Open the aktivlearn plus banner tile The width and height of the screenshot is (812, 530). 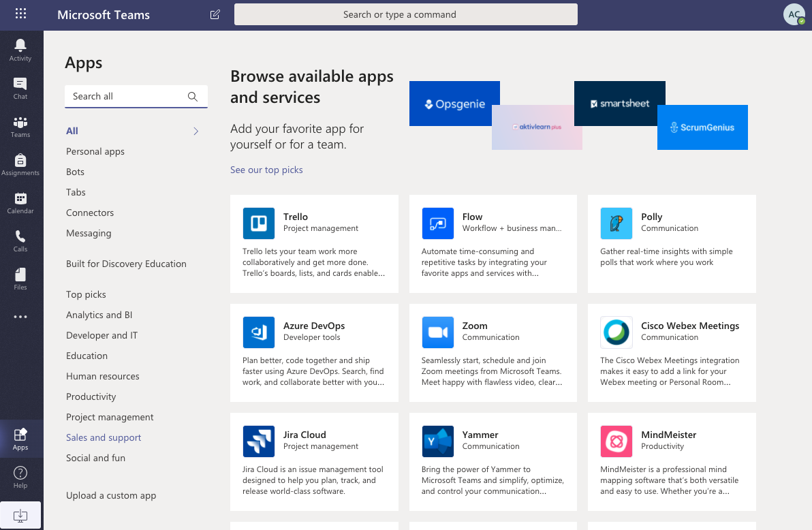(537, 127)
